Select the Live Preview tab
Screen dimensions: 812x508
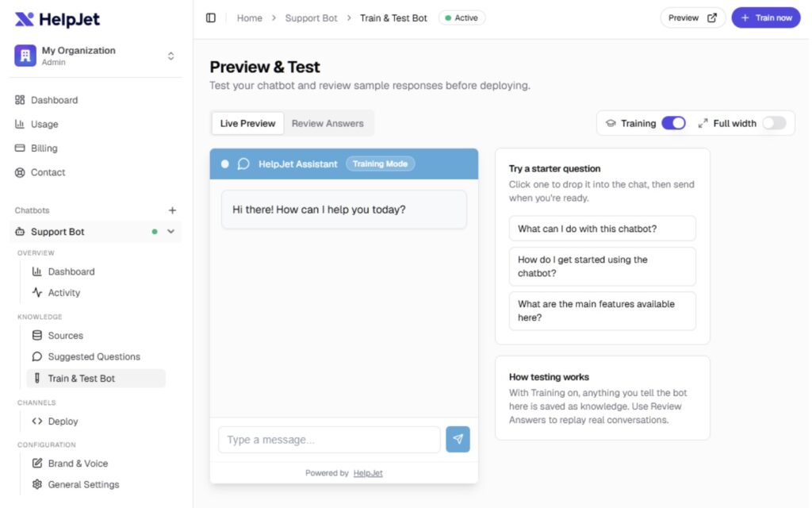(247, 124)
